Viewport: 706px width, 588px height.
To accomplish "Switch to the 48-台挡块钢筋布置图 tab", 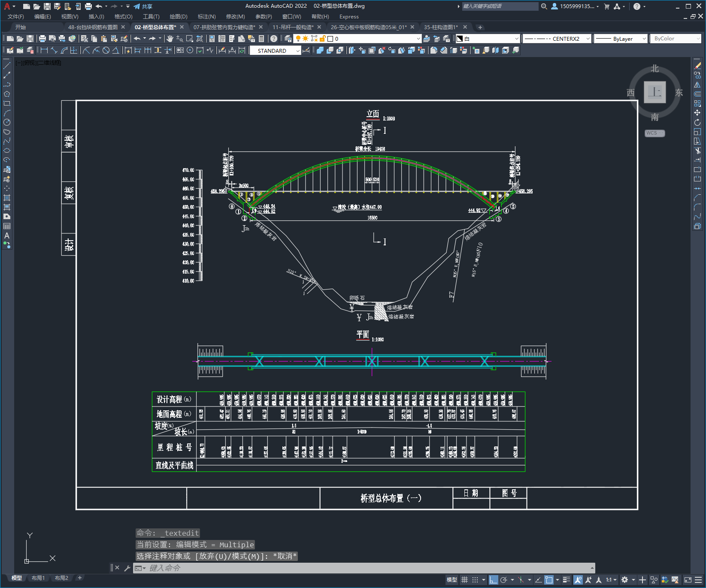I will 93,27.
